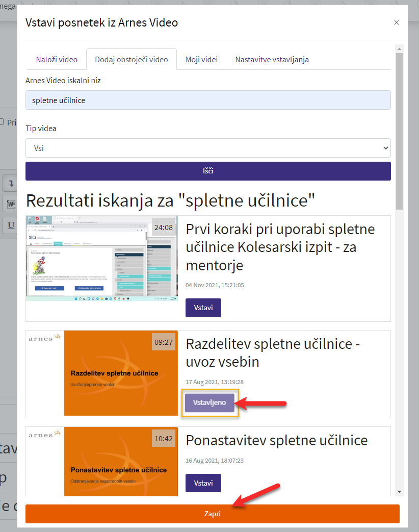Click the scrollbar down arrow
Viewport: 419px width, 532px height.
pyautogui.click(x=399, y=492)
